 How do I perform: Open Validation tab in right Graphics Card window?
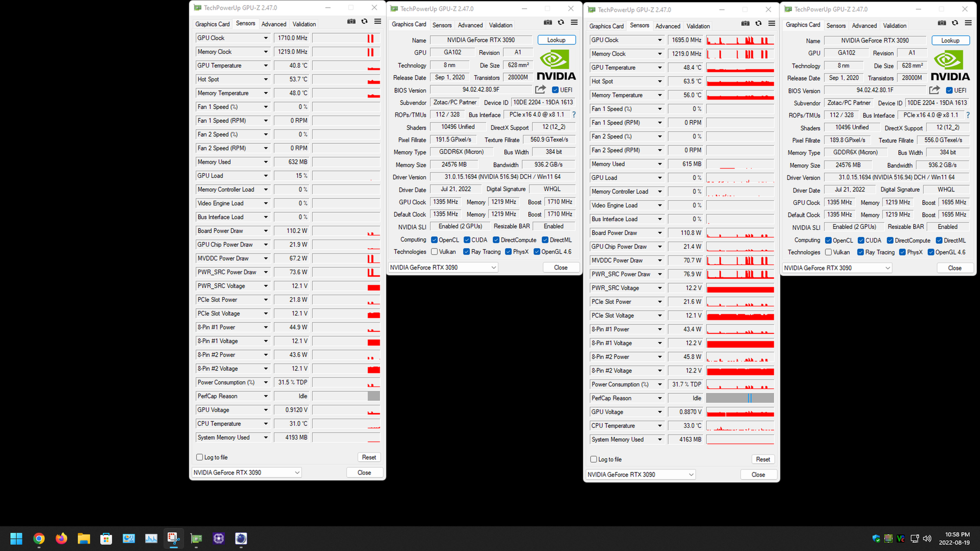pyautogui.click(x=895, y=26)
